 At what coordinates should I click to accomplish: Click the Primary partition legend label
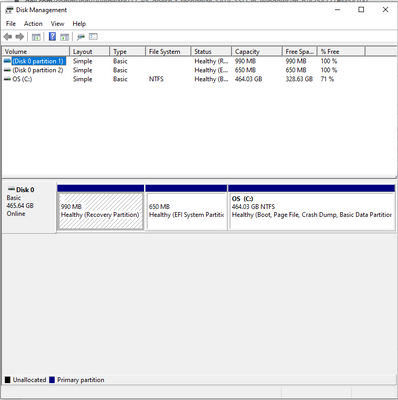(81, 380)
